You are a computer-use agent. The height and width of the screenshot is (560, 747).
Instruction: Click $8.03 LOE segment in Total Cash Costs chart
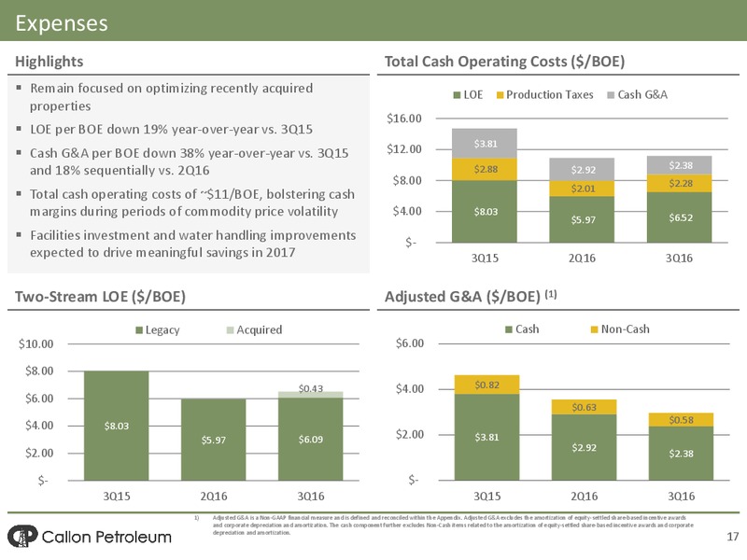click(485, 212)
